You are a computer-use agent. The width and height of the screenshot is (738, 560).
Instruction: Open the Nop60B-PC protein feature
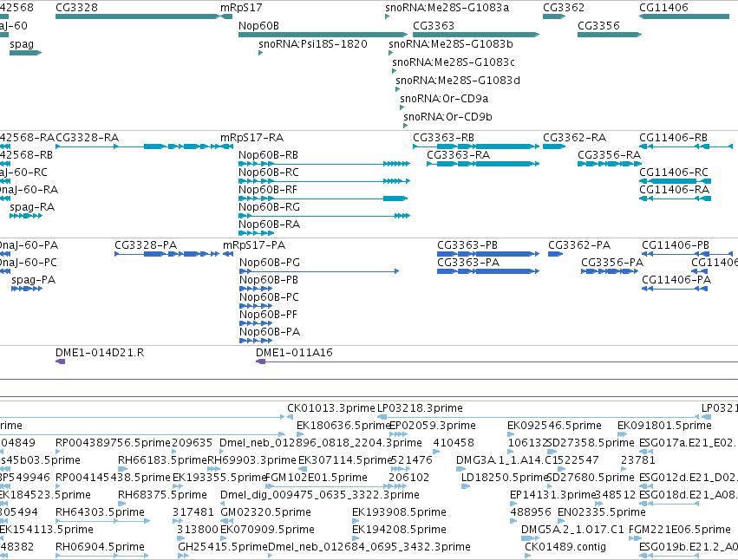pyautogui.click(x=256, y=306)
